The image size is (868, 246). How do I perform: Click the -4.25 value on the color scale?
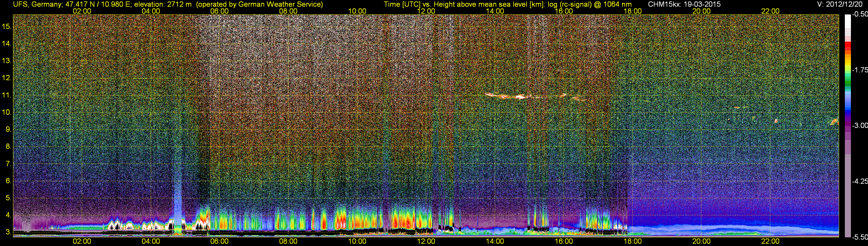859,181
